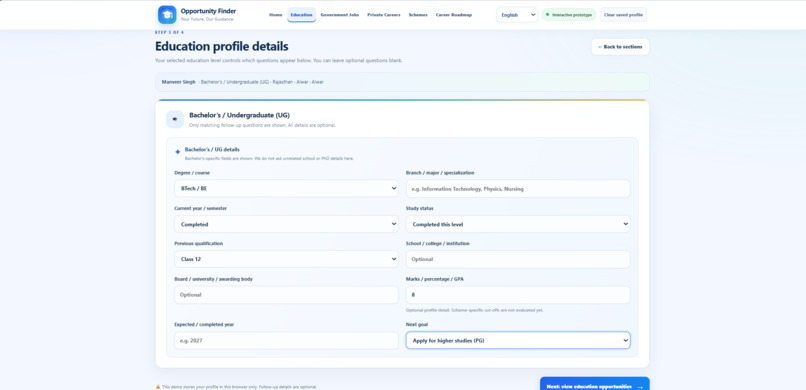Go to Government Jobs section

point(340,15)
